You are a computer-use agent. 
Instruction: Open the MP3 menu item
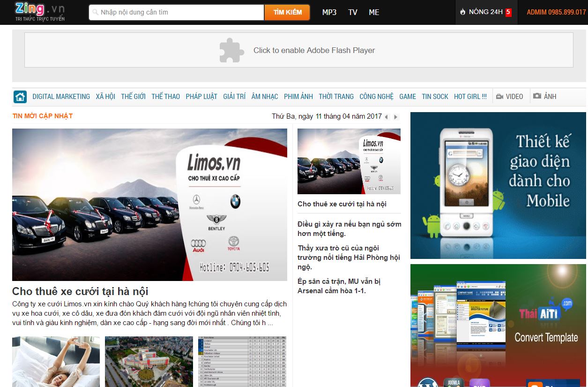click(329, 12)
